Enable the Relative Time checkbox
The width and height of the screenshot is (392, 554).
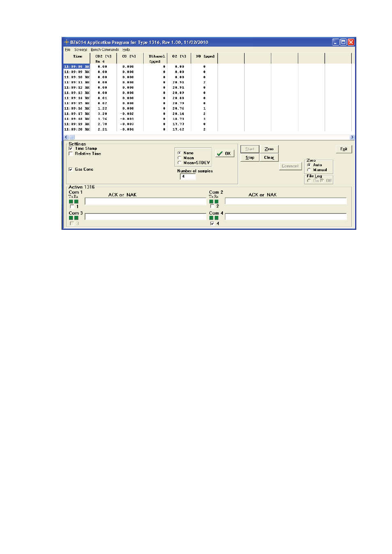coord(71,153)
